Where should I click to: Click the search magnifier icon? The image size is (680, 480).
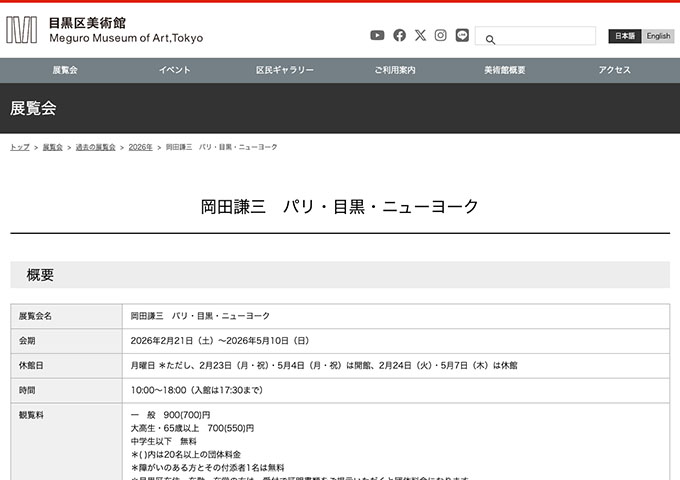[x=490, y=40]
